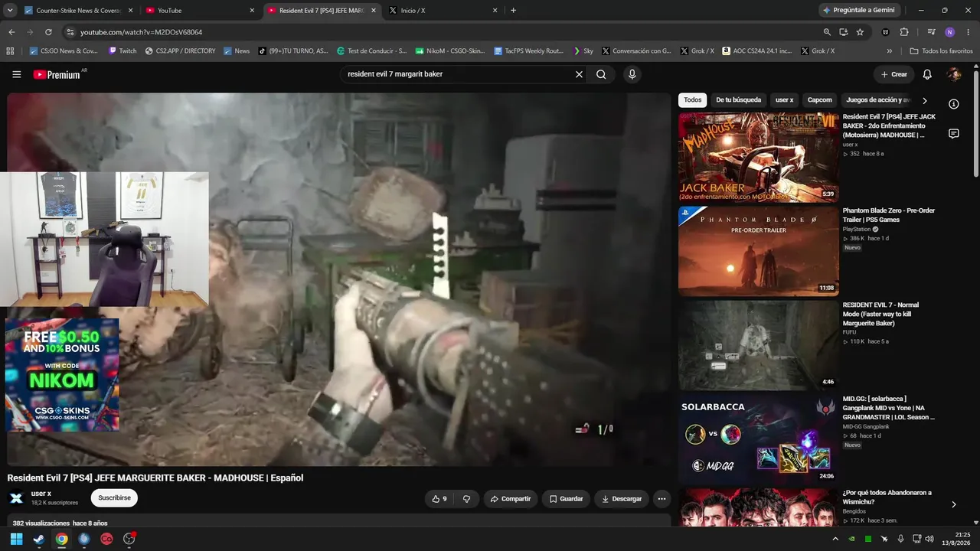Open CS2.APP / DIRECTORY bookmark

tap(180, 51)
